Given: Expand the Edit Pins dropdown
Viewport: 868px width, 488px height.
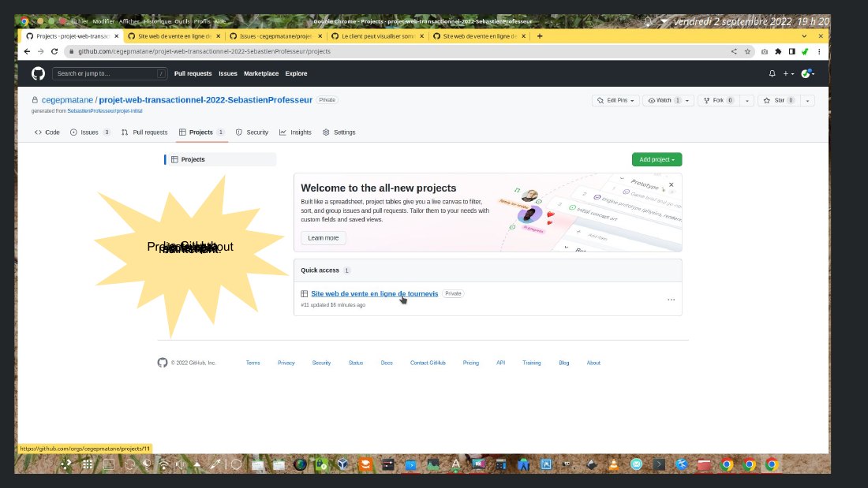Looking at the screenshot, I should pos(615,100).
